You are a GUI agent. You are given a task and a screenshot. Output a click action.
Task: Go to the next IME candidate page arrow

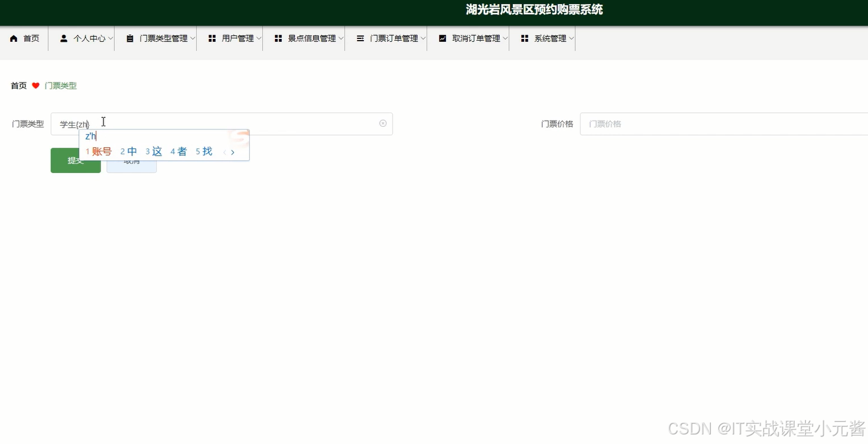(x=233, y=152)
